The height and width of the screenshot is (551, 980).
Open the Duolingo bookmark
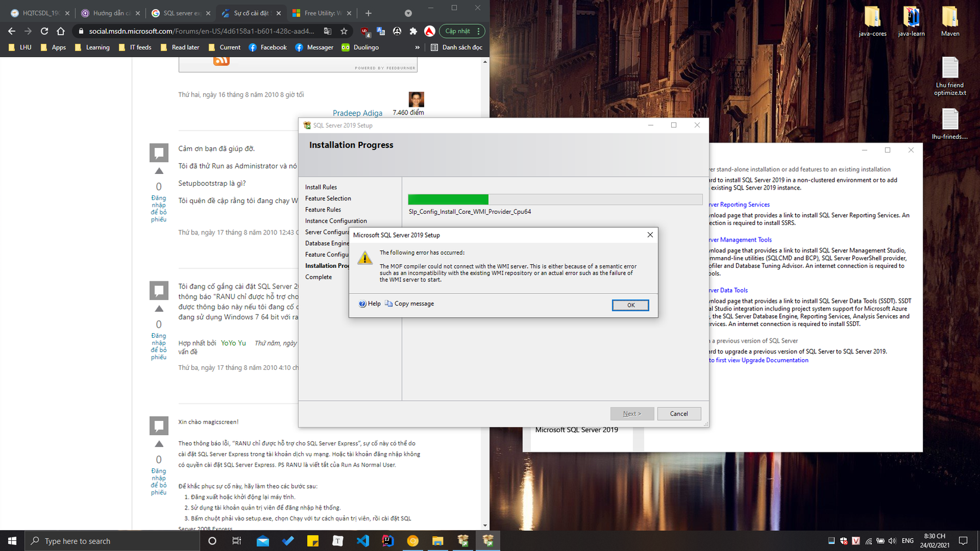coord(360,47)
